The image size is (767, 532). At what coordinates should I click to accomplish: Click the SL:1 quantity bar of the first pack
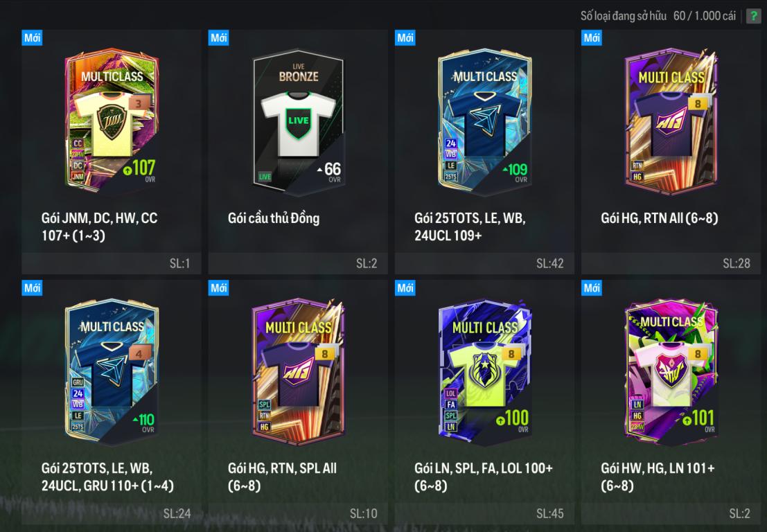click(112, 263)
